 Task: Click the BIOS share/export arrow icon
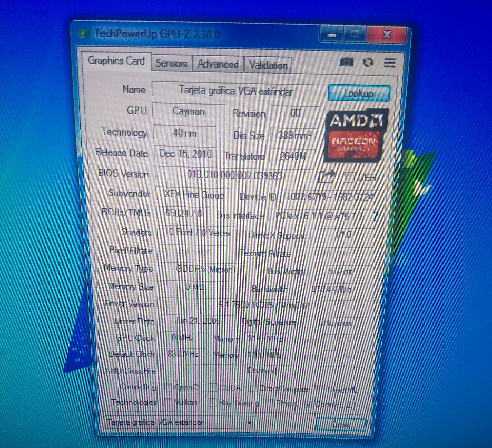pos(327,176)
